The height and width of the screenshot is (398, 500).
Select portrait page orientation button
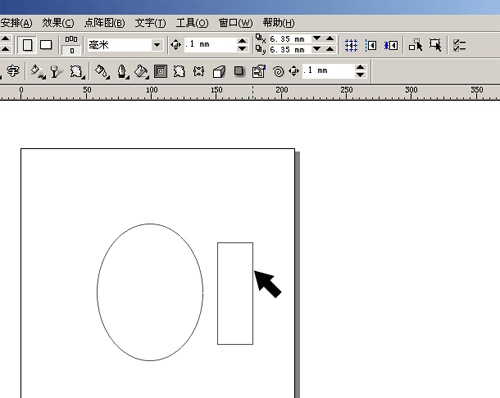tap(27, 45)
